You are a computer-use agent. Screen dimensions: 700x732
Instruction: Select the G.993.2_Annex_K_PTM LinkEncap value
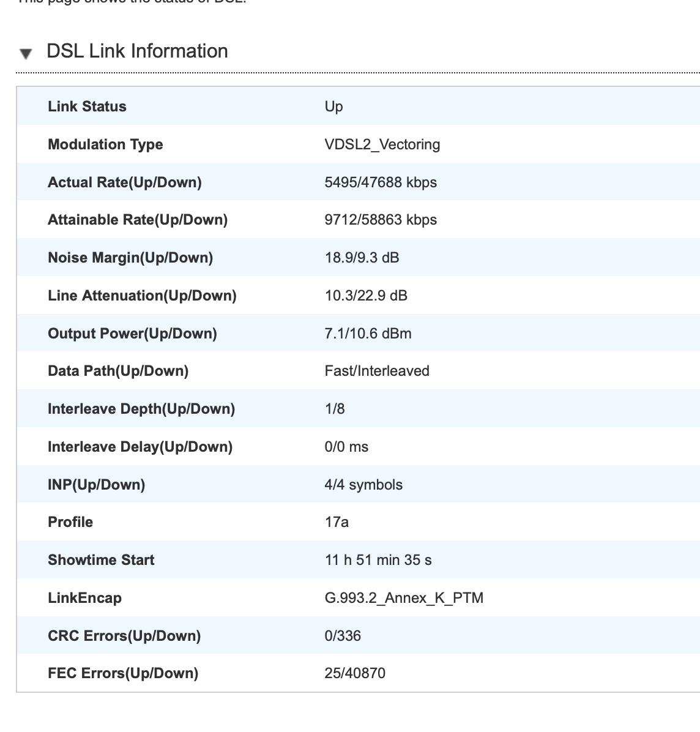tap(403, 598)
